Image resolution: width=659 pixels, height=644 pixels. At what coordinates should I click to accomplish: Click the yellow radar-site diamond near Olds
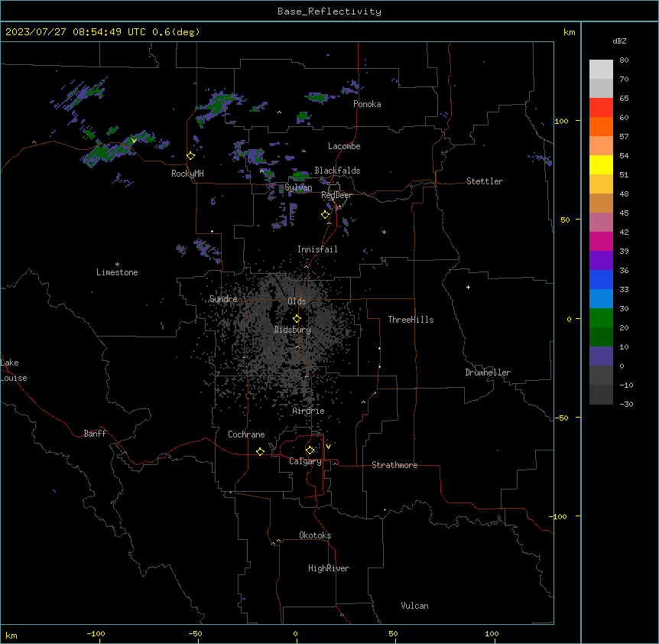tap(297, 319)
